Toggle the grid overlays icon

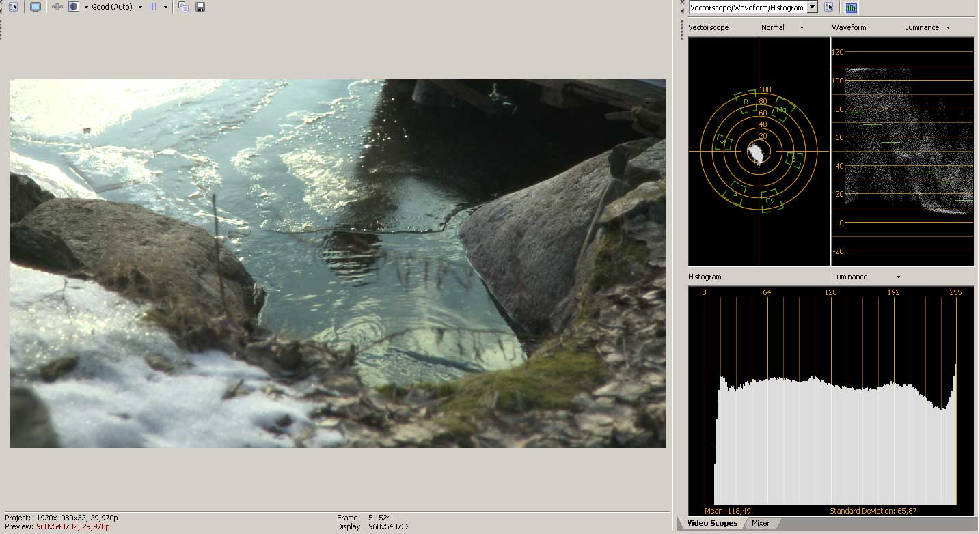[153, 7]
